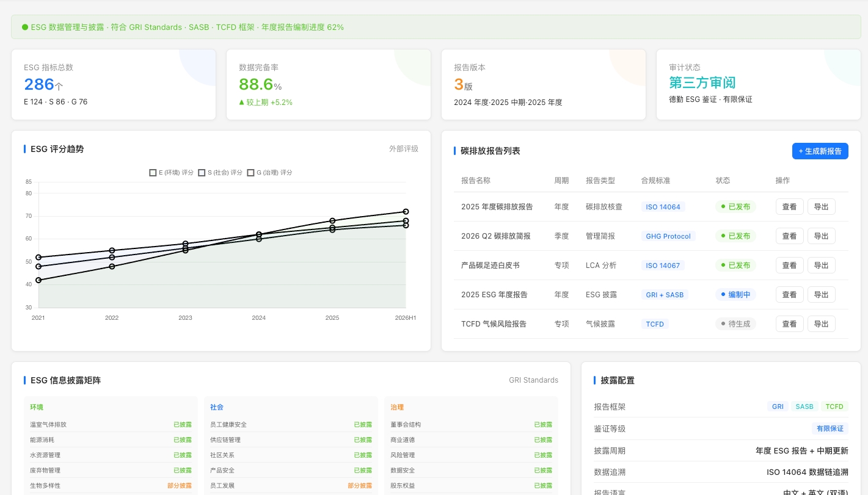
Task: Select the GRI framework tag in 披露配置
Action: point(778,406)
